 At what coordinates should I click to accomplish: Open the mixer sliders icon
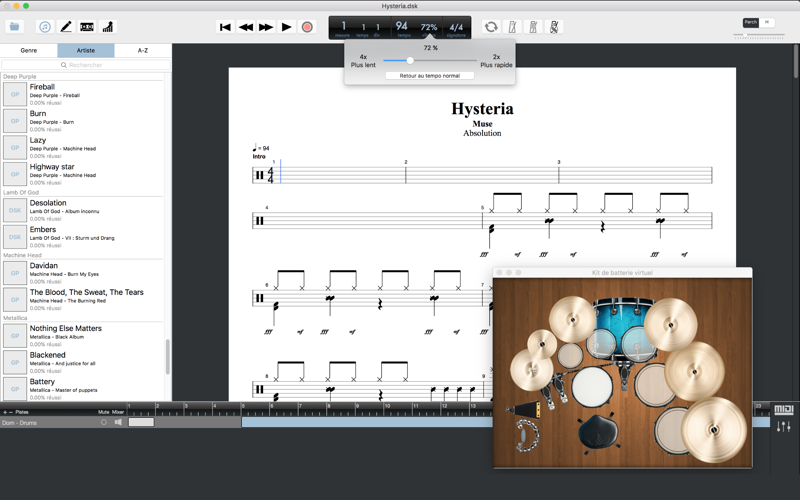(784, 426)
